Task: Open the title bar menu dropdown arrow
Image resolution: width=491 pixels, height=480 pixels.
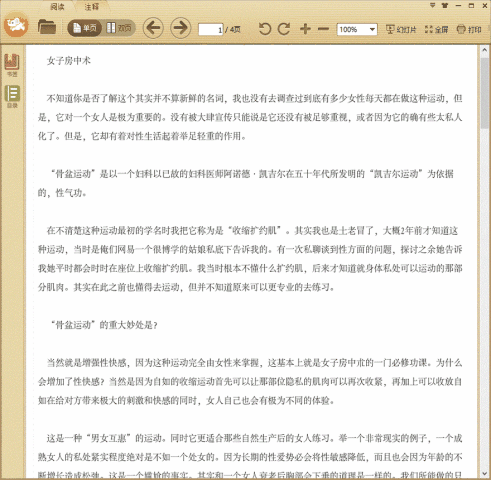Action: (x=432, y=5)
